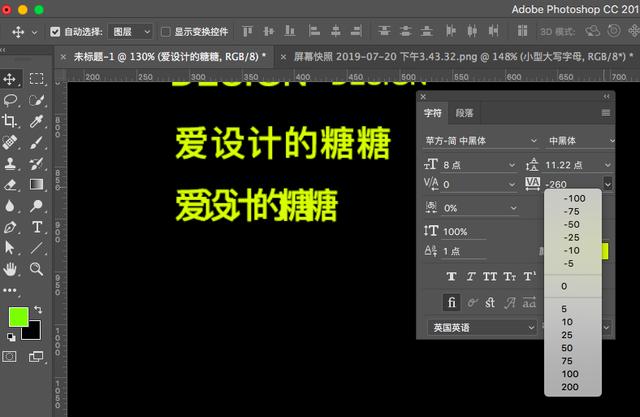
Task: Enable the 显示变换控件 checkbox
Action: pos(165,32)
